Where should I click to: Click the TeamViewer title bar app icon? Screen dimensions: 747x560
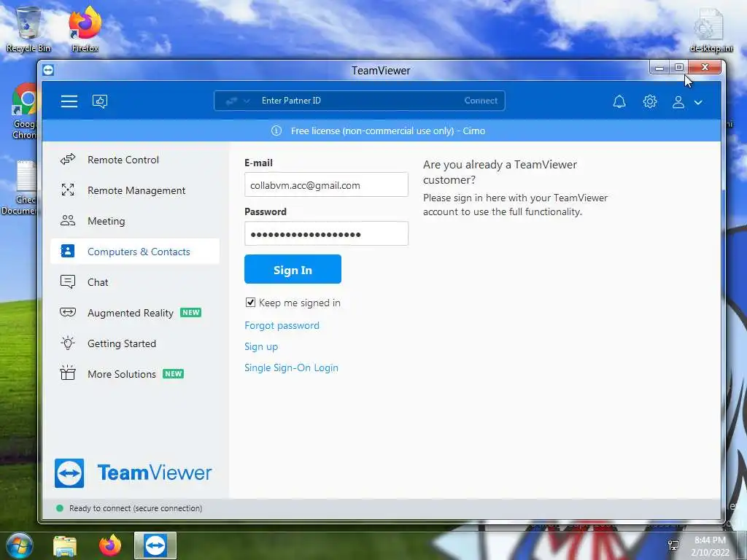coord(48,70)
